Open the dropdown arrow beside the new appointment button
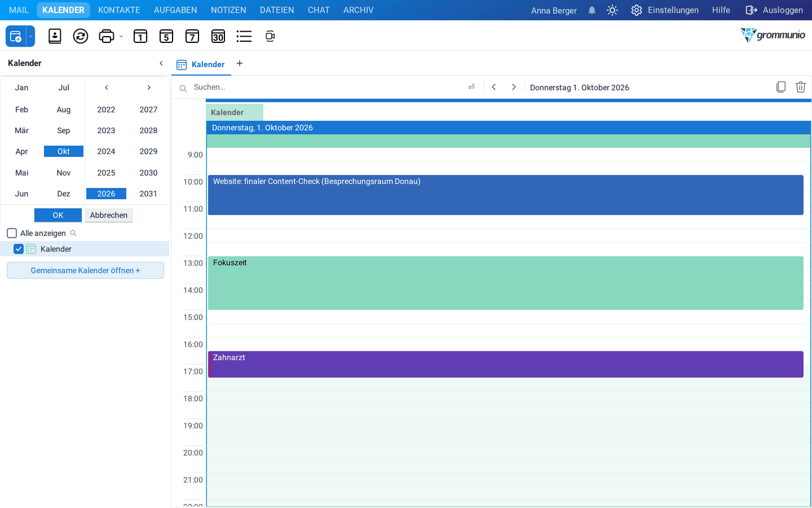The image size is (812, 508). click(x=31, y=36)
